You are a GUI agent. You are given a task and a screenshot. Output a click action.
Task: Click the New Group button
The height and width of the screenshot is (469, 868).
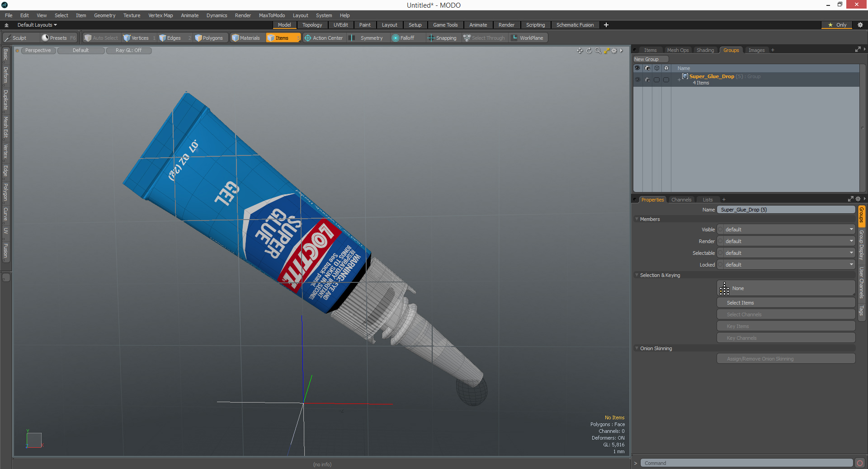coord(651,59)
